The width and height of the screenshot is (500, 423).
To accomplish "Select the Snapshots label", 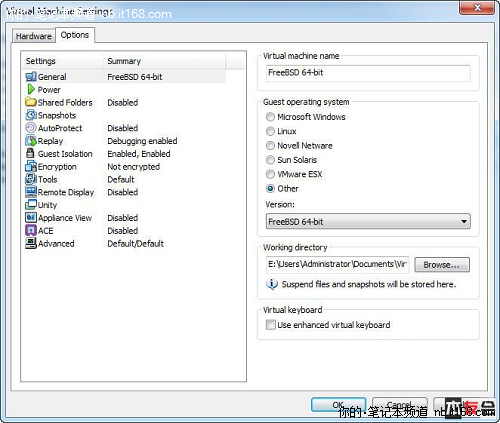I will (57, 115).
